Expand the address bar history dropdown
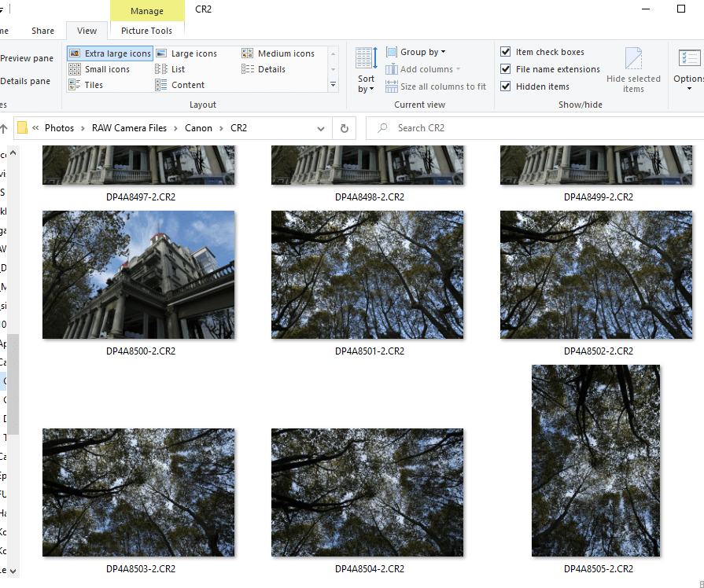 coord(321,128)
